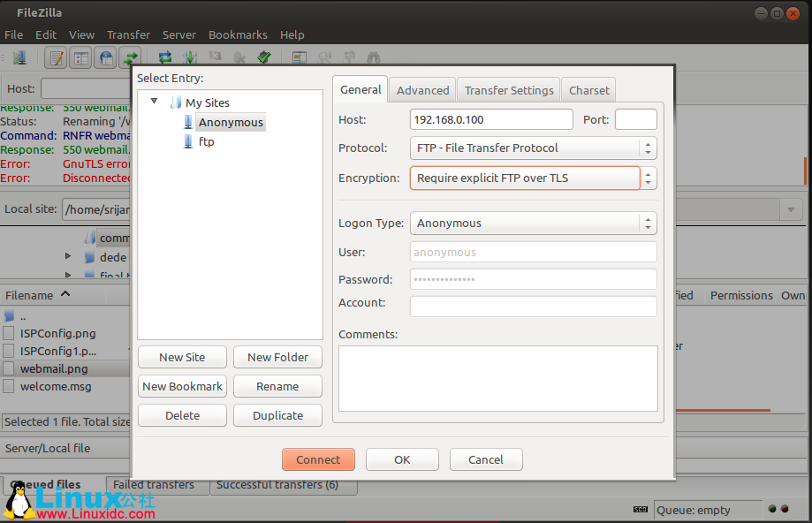Click the New Bookmark button

pyautogui.click(x=182, y=386)
